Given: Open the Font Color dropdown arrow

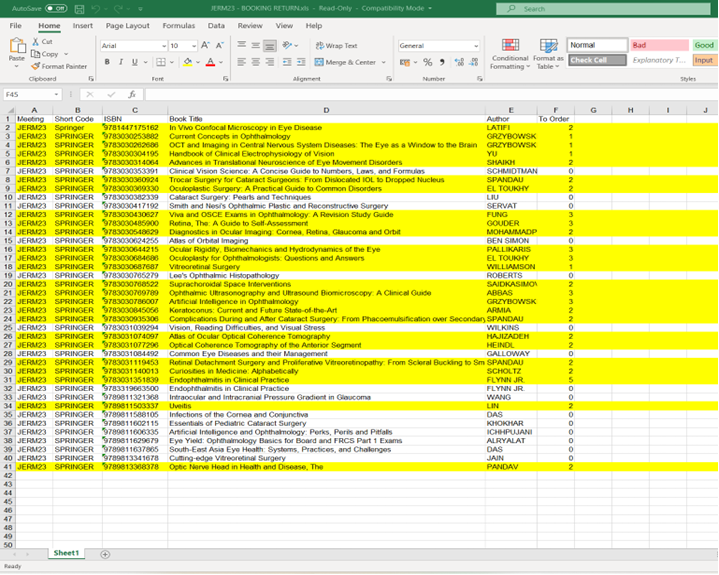Looking at the screenshot, I should [221, 62].
